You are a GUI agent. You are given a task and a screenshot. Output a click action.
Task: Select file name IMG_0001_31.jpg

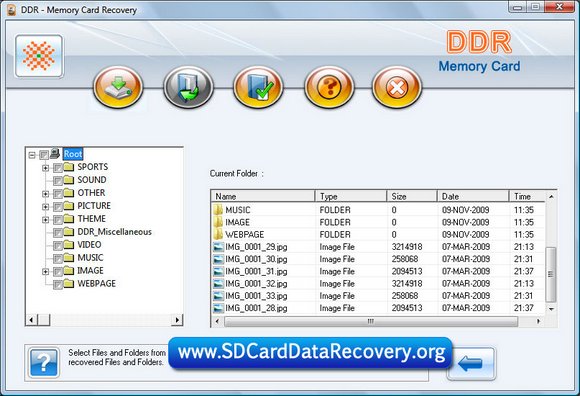(256, 271)
